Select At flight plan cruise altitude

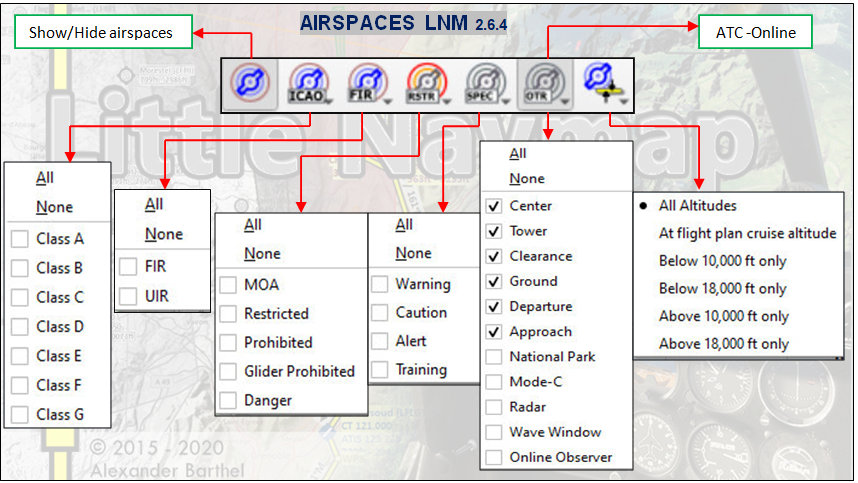coord(747,234)
